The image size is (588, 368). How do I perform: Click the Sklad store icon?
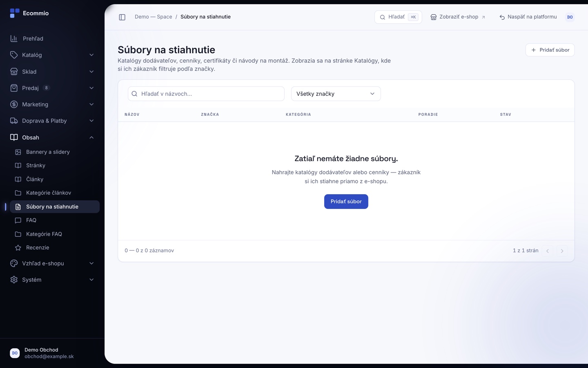tap(14, 72)
